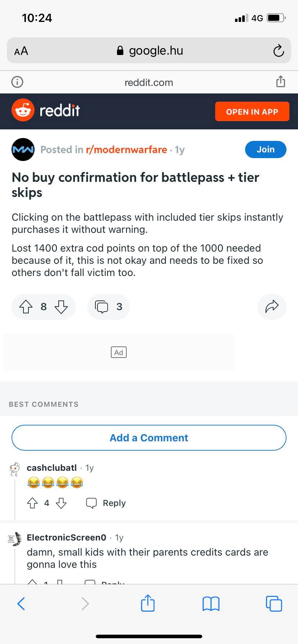Open the r/modernwarfare subreddit link
The image size is (298, 644).
point(126,149)
